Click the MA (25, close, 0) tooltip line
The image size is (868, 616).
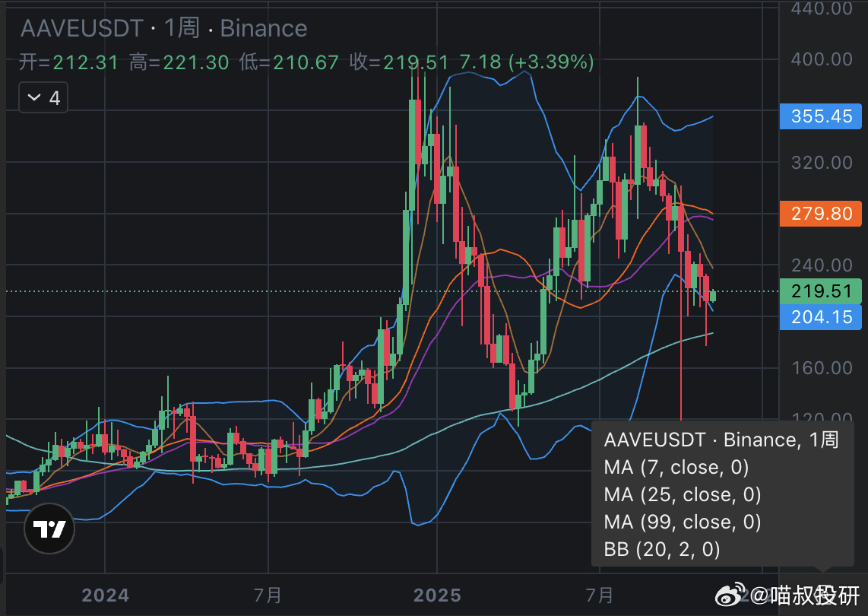coord(683,494)
